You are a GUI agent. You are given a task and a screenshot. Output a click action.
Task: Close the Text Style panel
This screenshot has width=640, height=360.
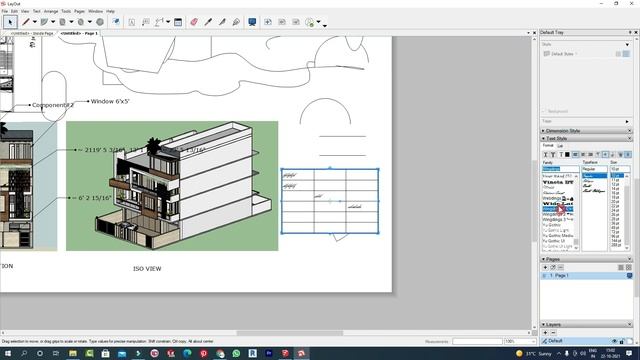(629, 138)
